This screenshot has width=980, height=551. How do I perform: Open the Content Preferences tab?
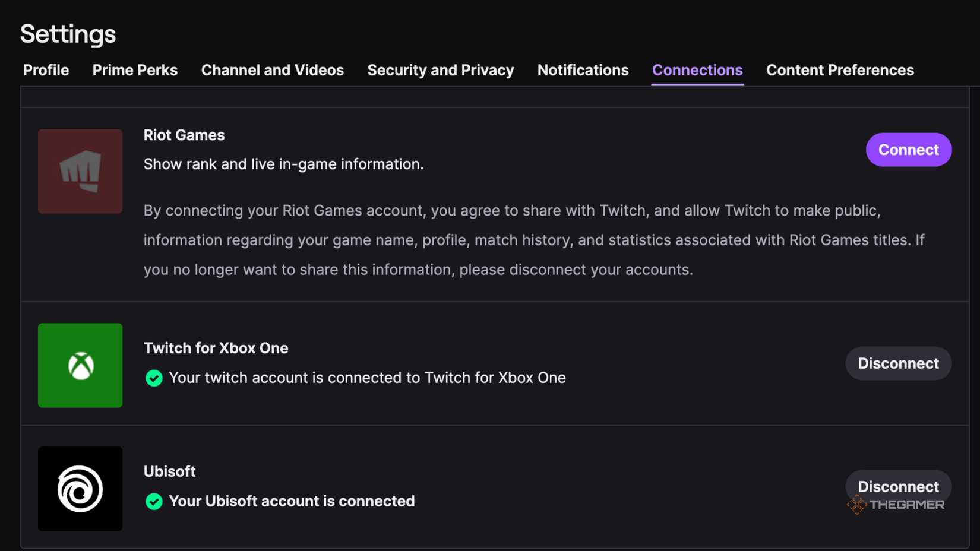(x=840, y=70)
